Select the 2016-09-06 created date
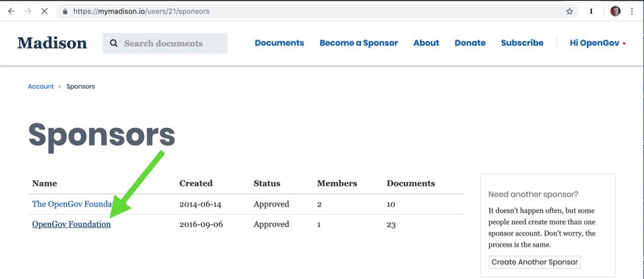The height and width of the screenshot is (279, 644). click(201, 224)
